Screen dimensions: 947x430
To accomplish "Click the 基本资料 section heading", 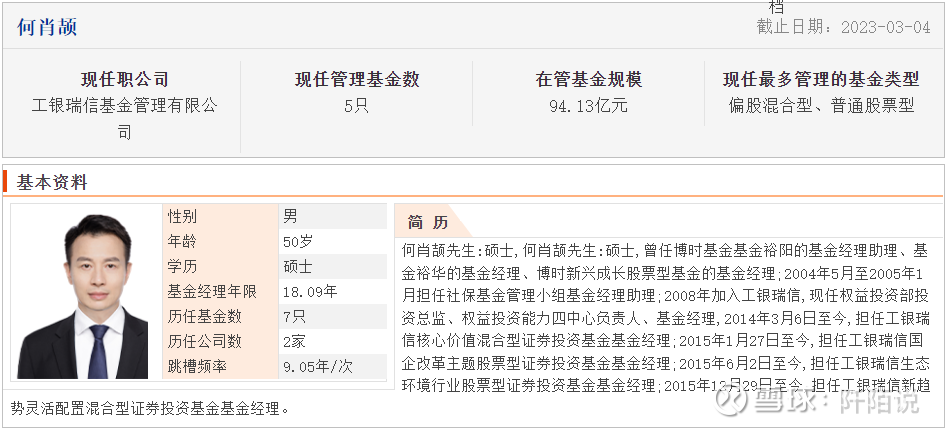I will click(52, 182).
